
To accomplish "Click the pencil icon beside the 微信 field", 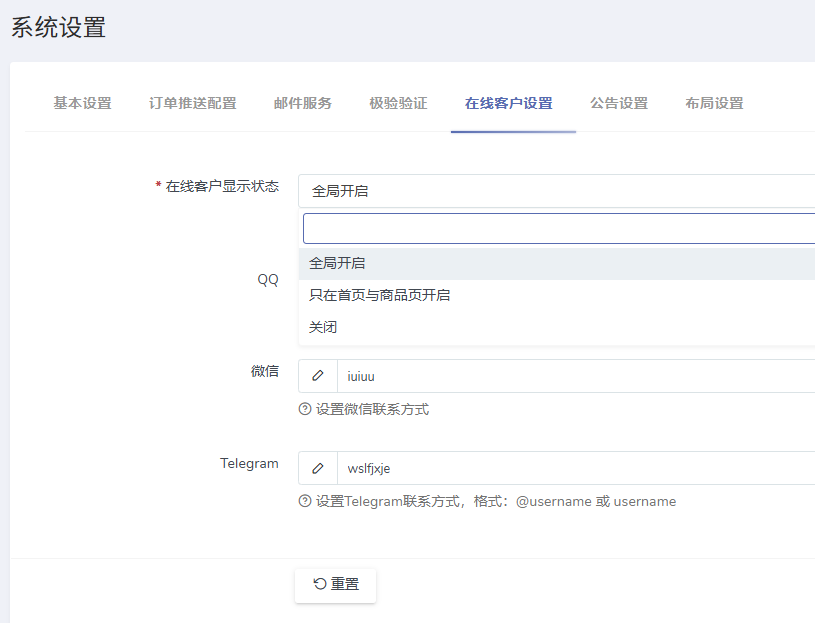I will coord(318,376).
